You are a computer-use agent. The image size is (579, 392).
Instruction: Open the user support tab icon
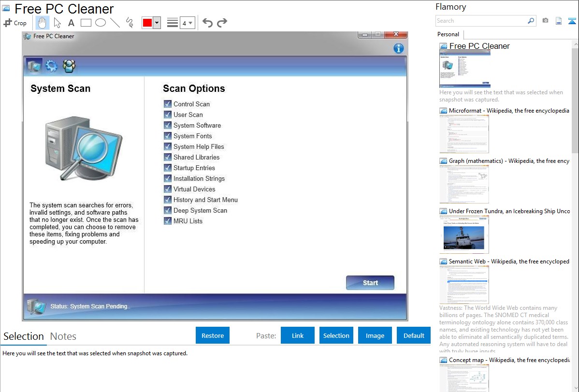[69, 66]
